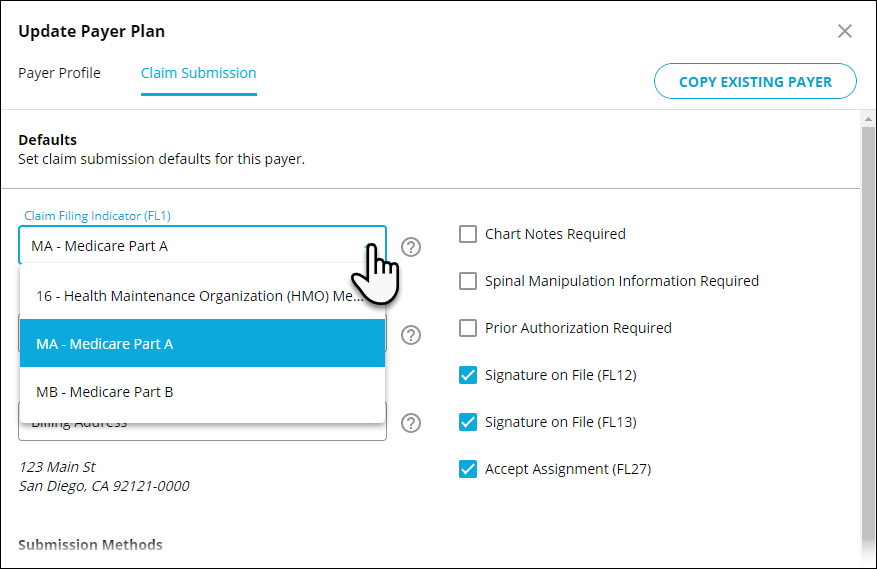Switch to Payer Profile tab
The height and width of the screenshot is (569, 877).
(x=59, y=73)
